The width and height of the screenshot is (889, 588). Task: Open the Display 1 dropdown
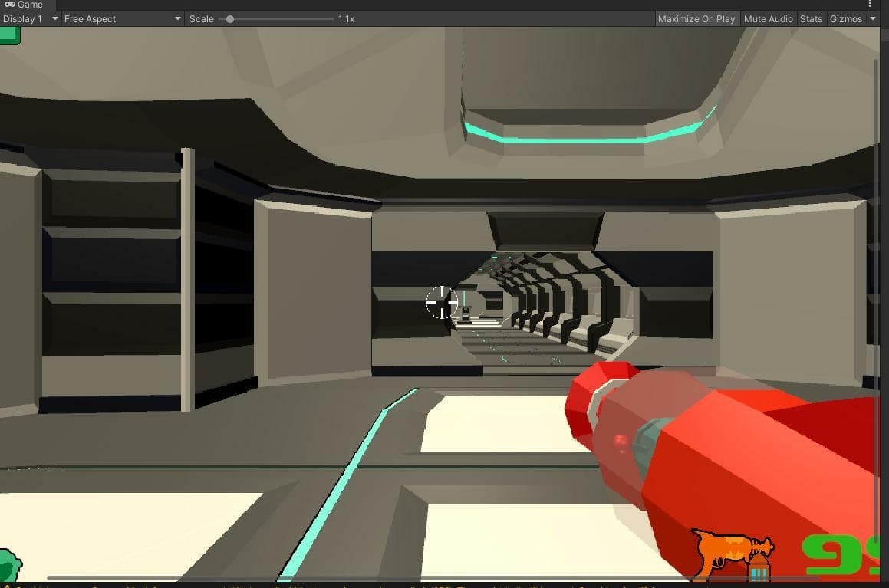pyautogui.click(x=30, y=18)
